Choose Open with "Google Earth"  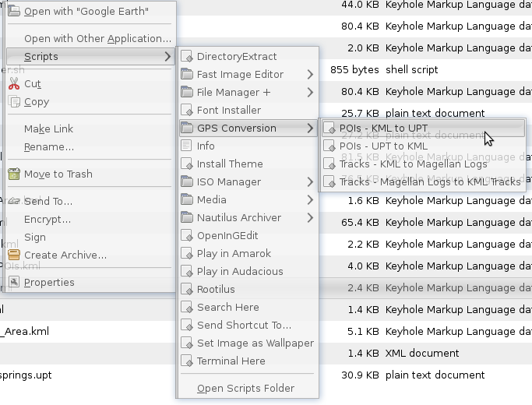coord(90,11)
